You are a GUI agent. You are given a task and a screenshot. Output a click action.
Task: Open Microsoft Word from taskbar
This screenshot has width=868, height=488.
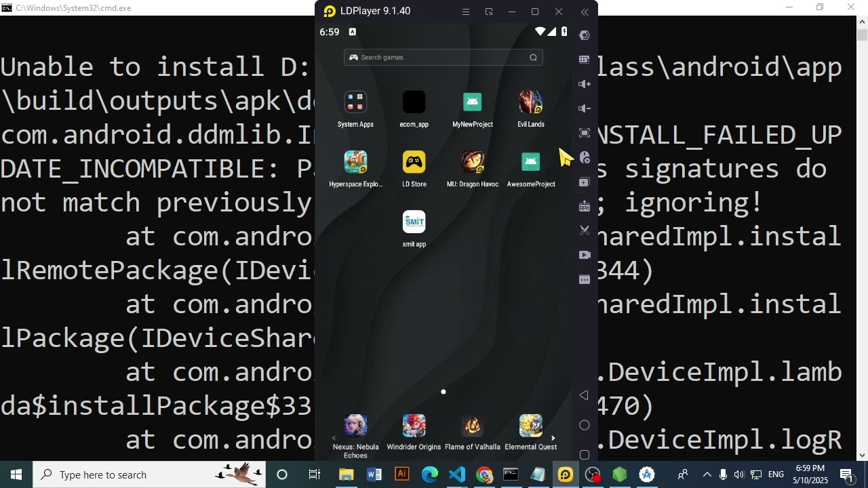374,474
